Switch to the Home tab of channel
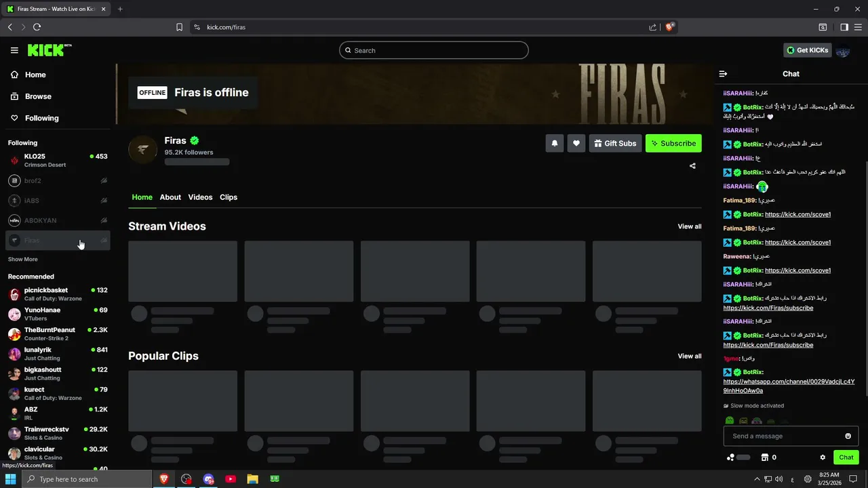The height and width of the screenshot is (488, 868). pyautogui.click(x=142, y=197)
